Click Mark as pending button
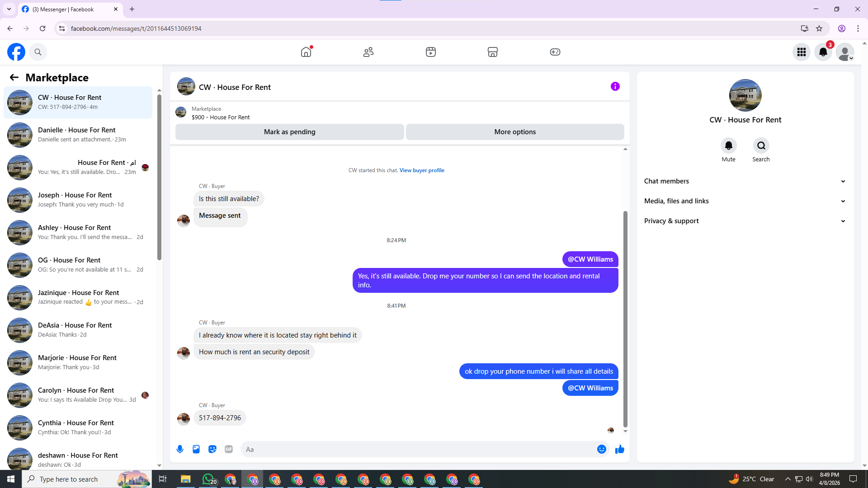Image resolution: width=868 pixels, height=488 pixels. click(x=289, y=132)
